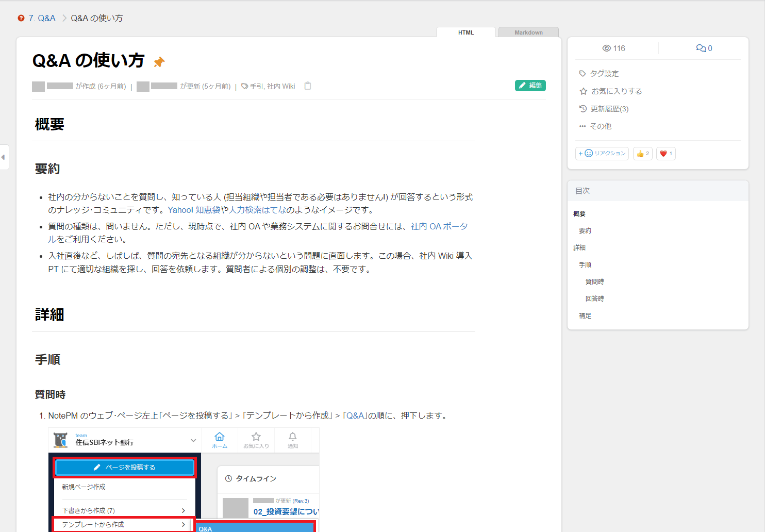Click the creator's gray avatar thumbnail
The width and height of the screenshot is (765, 532).
(x=38, y=86)
